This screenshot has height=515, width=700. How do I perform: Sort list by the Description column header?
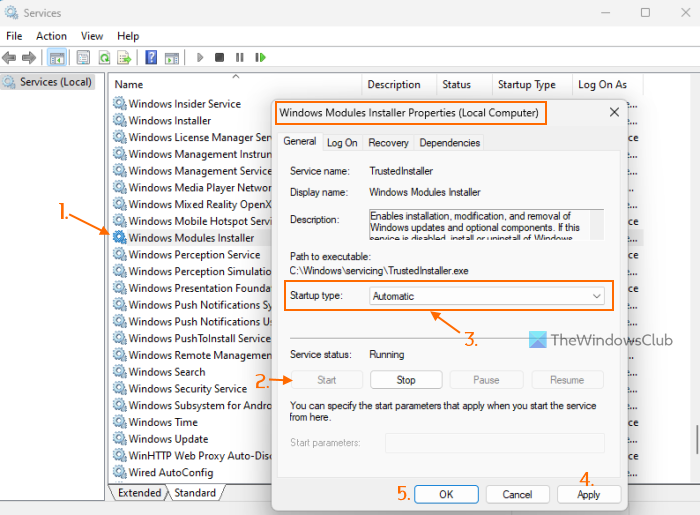point(399,84)
